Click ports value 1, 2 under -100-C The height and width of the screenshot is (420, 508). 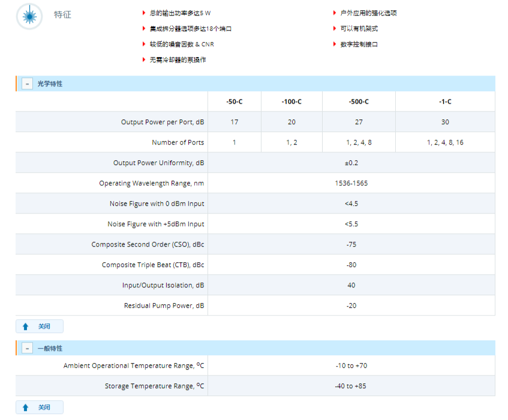291,142
